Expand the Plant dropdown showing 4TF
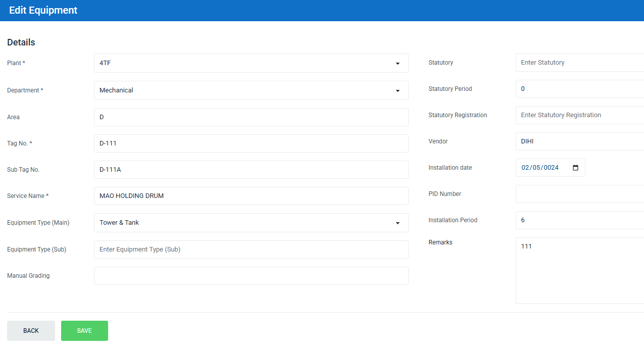The height and width of the screenshot is (351, 644). coord(251,63)
